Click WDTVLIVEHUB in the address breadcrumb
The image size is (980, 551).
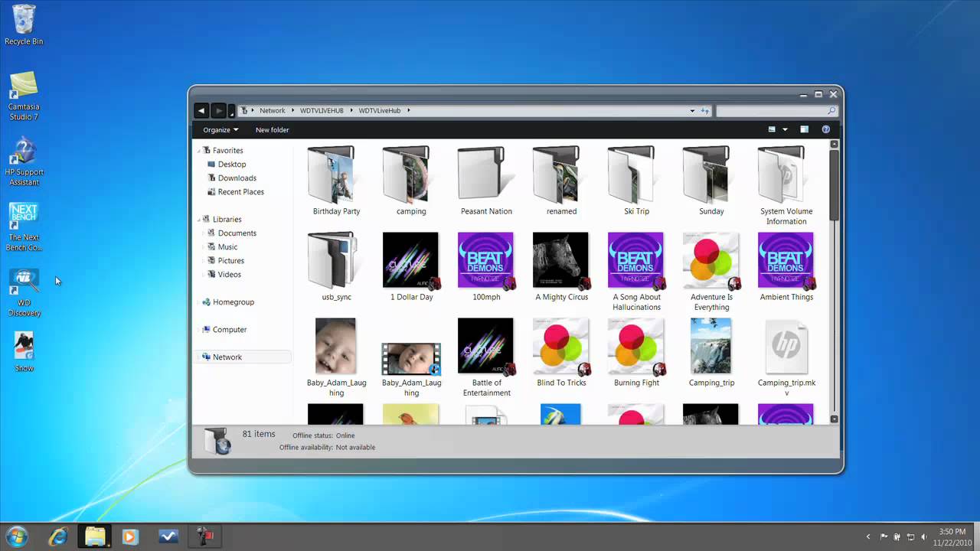(x=322, y=110)
